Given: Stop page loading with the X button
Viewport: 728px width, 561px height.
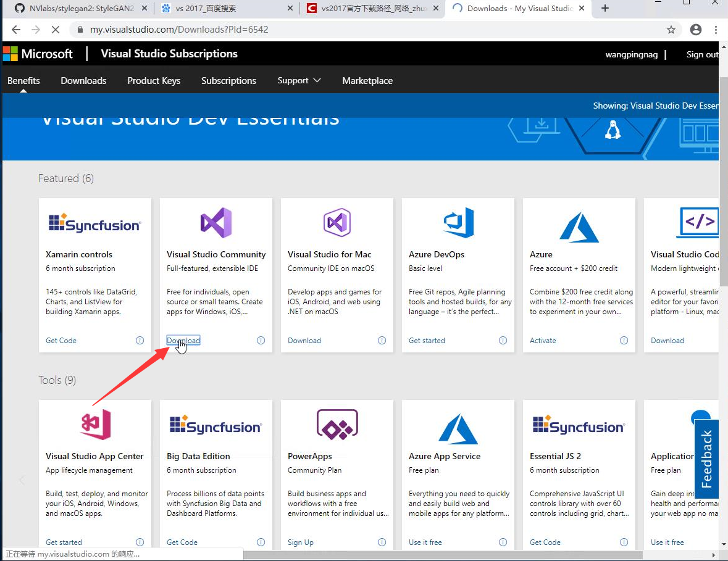Looking at the screenshot, I should coord(55,30).
